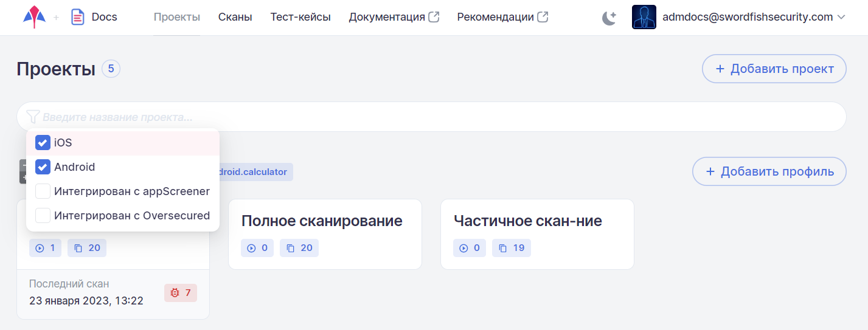Expand the user account dropdown chevron
Screen dimensions: 868x330
[841, 17]
